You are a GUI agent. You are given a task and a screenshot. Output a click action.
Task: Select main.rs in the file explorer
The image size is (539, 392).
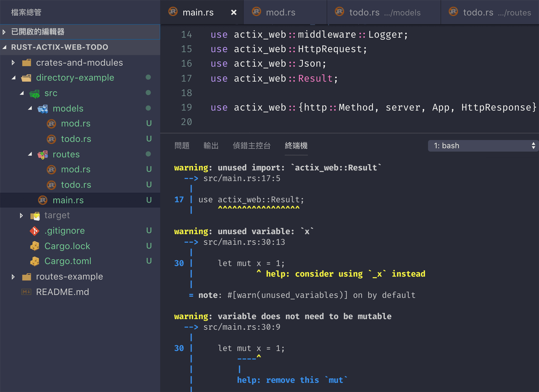(x=68, y=200)
